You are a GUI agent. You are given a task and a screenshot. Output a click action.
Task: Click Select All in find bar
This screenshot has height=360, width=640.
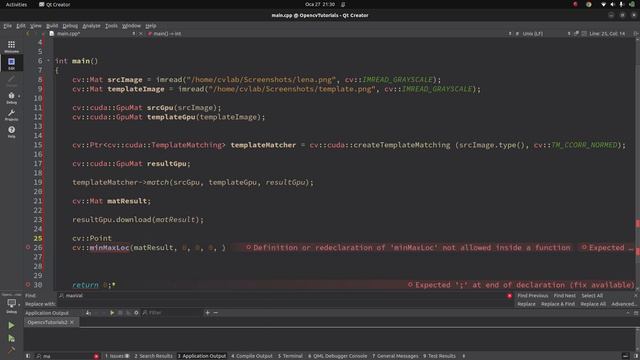click(x=592, y=296)
